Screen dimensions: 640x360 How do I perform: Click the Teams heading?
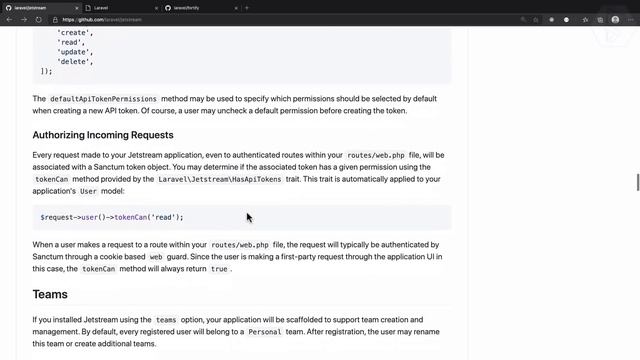click(x=50, y=294)
